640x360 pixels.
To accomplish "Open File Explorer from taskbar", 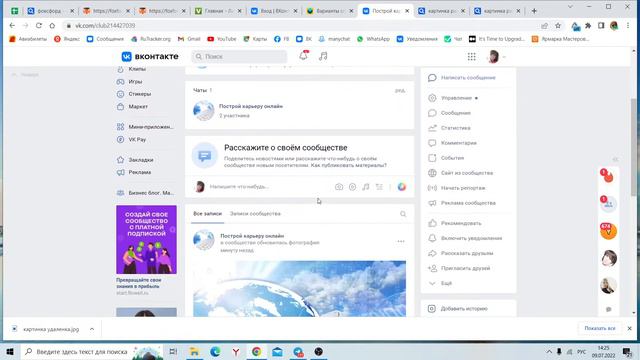I will coord(194,351).
